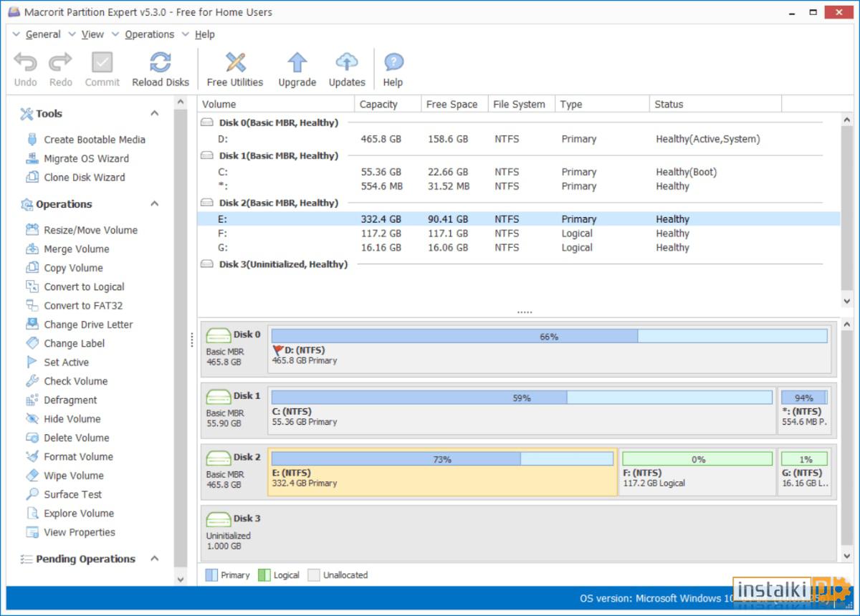Select the Wipe Volume tool
This screenshot has width=860, height=616.
[75, 475]
